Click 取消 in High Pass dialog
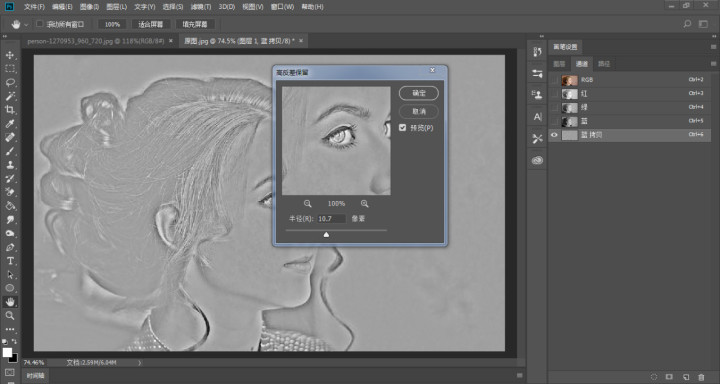This screenshot has width=720, height=384. [419, 112]
